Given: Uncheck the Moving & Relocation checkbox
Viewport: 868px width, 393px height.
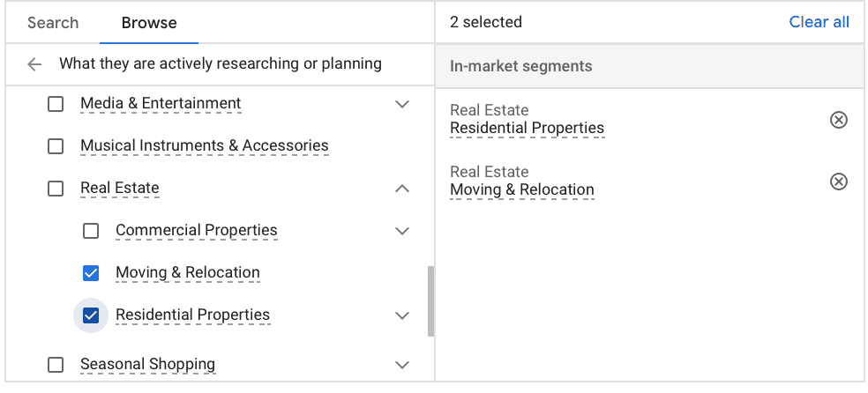Looking at the screenshot, I should coord(91,273).
